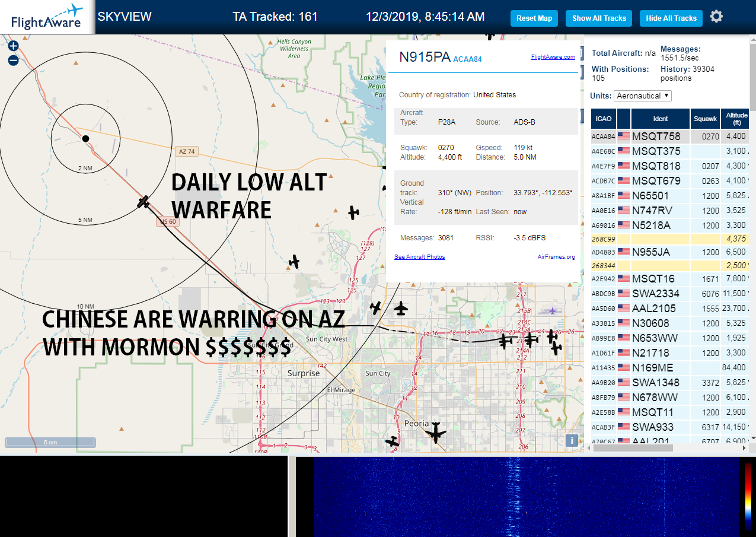This screenshot has height=537, width=756.
Task: Select the N65501 aircraft row
Action: pyautogui.click(x=671, y=196)
